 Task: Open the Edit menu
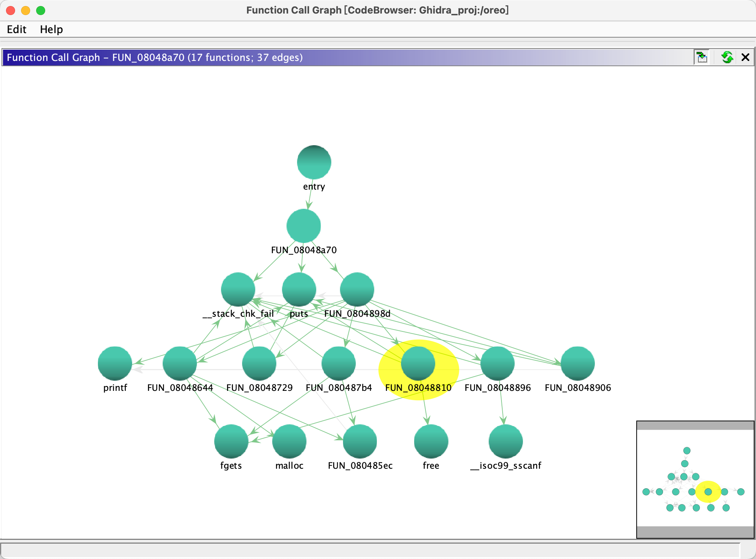[17, 29]
